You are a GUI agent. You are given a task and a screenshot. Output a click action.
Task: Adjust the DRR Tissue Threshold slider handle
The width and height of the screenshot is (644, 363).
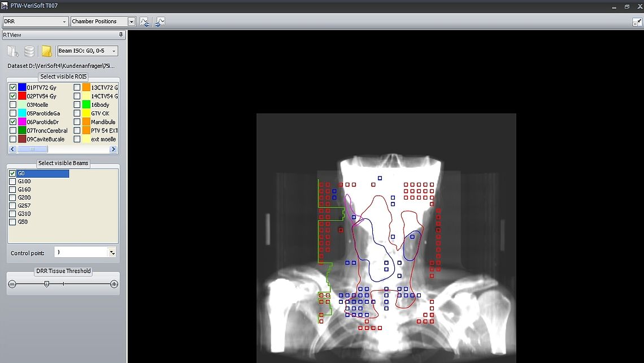tap(47, 285)
